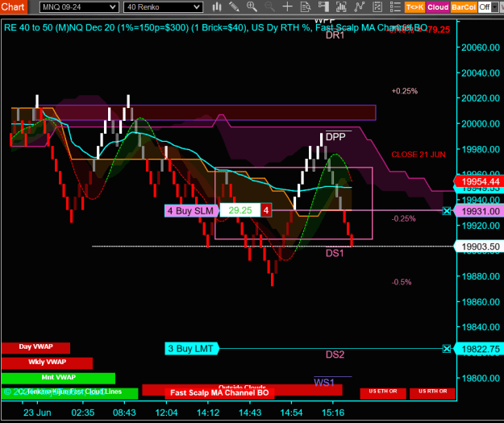Click the WS1 pivot label
Image resolution: width=504 pixels, height=423 pixels.
(x=324, y=383)
